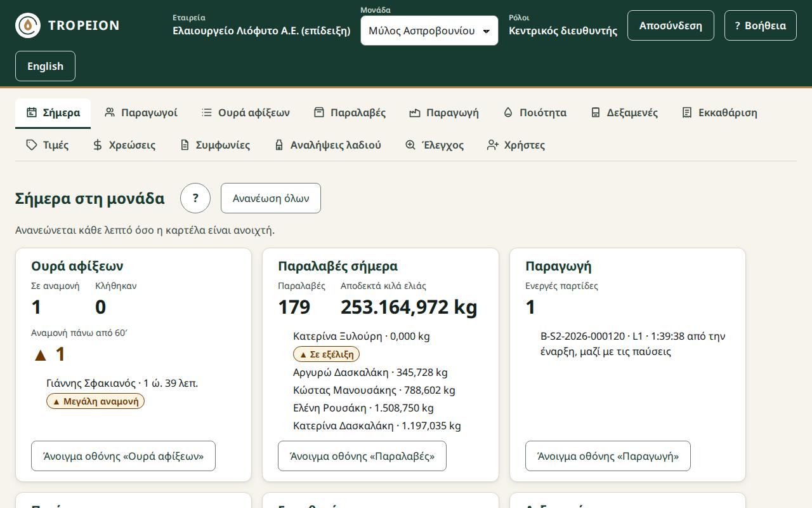
Task: Switch language with the English button
Action: (45, 66)
